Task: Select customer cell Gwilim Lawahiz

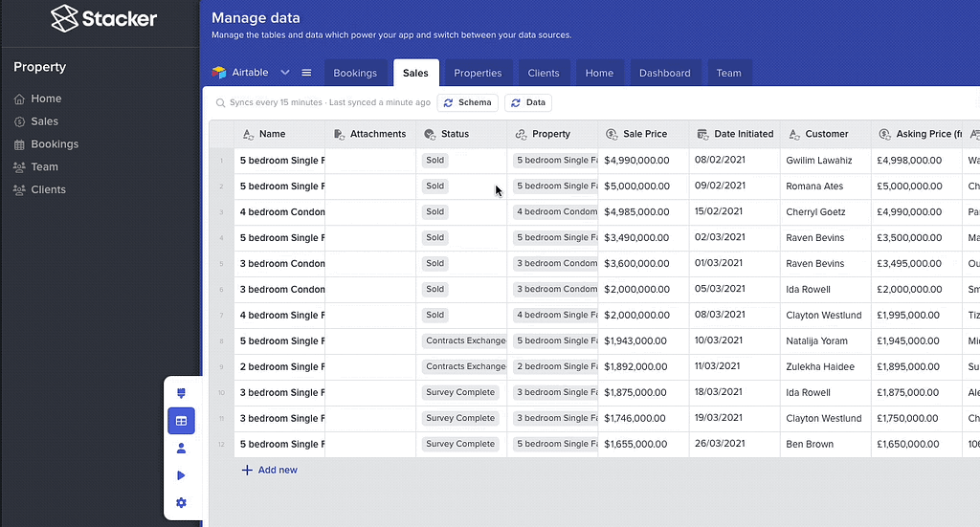Action: tap(818, 161)
